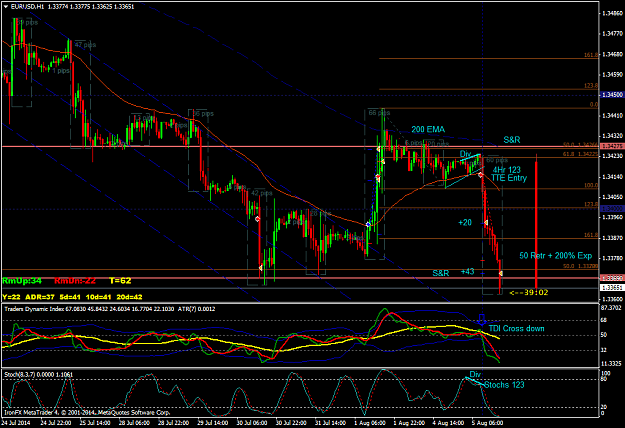Click the green 'RmUp:34' readout
The width and height of the screenshot is (625, 428).
[22, 281]
